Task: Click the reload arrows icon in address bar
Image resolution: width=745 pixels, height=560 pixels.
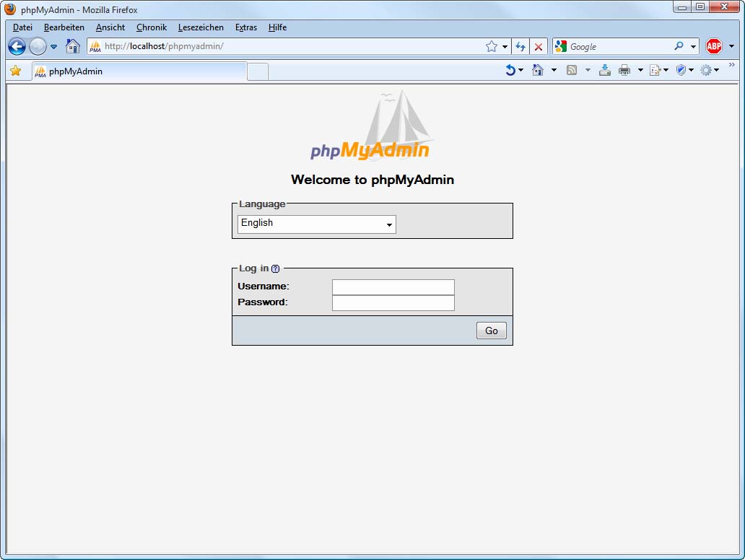Action: (x=520, y=46)
